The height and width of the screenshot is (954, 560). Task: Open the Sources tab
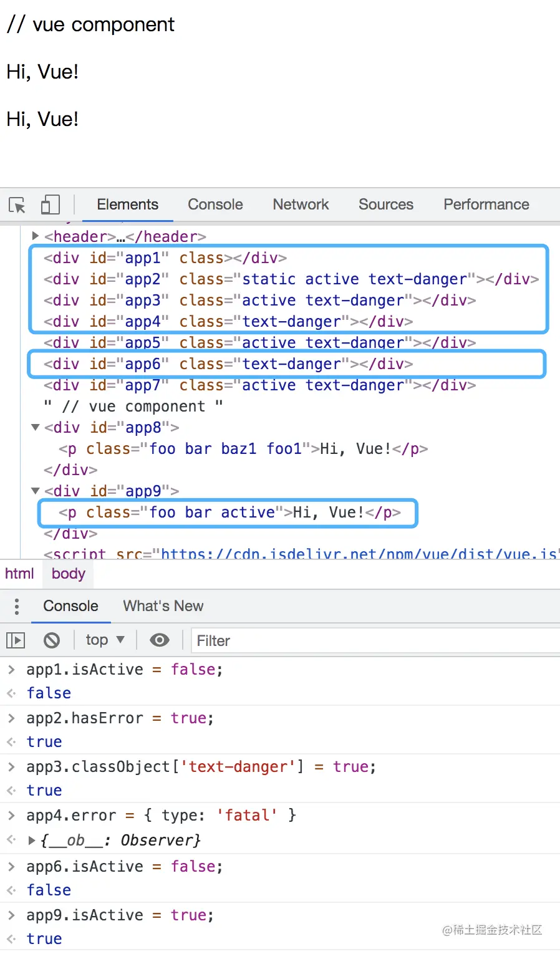coord(386,205)
